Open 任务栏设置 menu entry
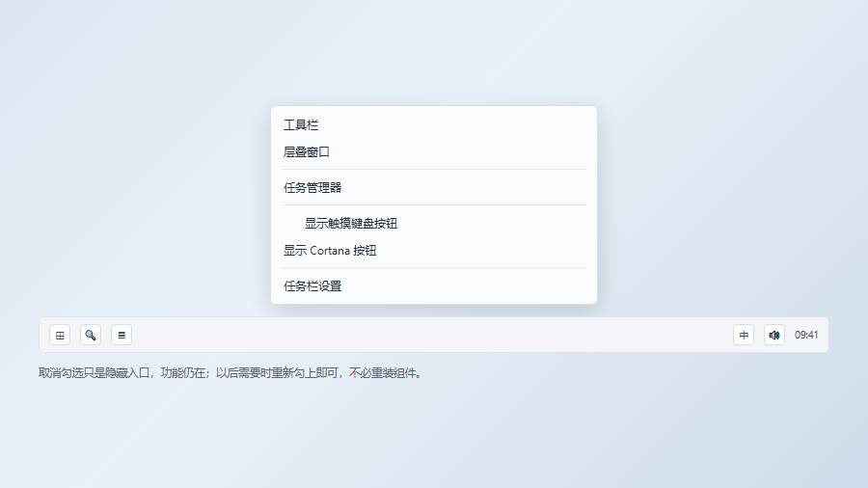 [433, 286]
